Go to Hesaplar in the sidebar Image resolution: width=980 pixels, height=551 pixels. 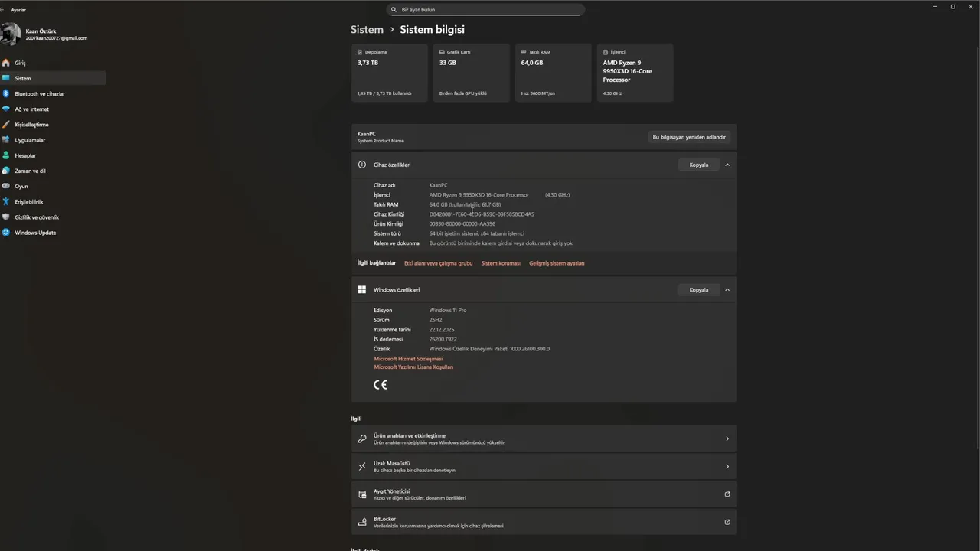[x=25, y=155]
